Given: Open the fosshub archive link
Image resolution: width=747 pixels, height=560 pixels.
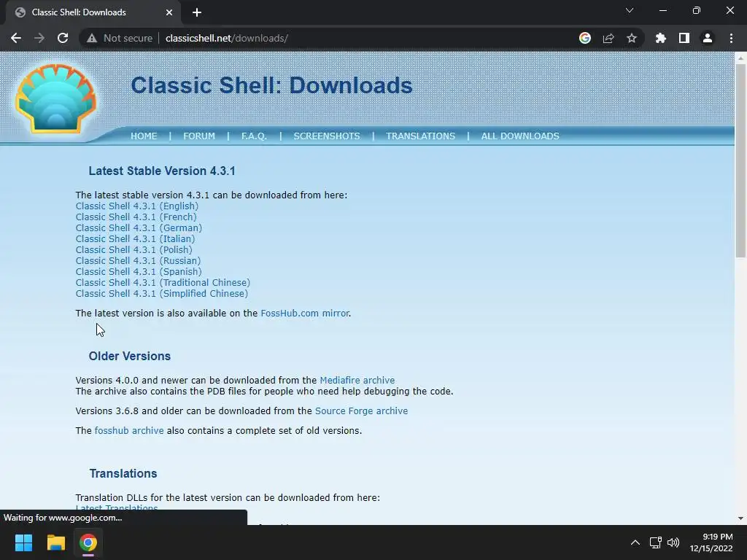Looking at the screenshot, I should pos(129,430).
